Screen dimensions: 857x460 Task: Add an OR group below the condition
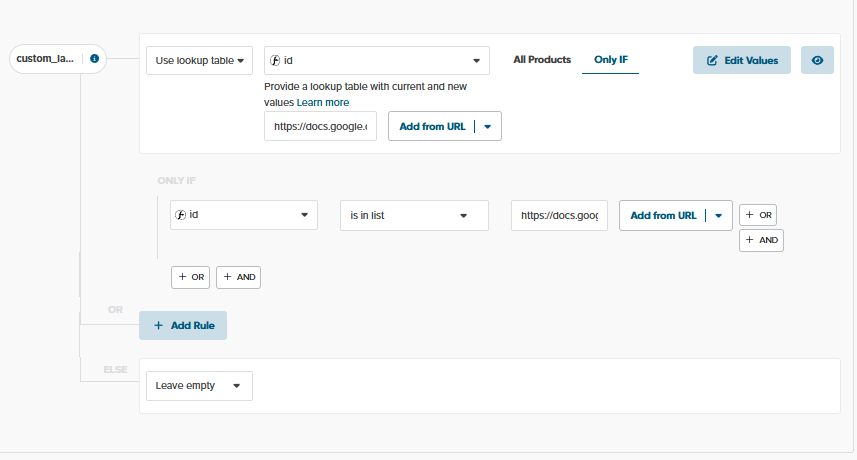(x=191, y=277)
